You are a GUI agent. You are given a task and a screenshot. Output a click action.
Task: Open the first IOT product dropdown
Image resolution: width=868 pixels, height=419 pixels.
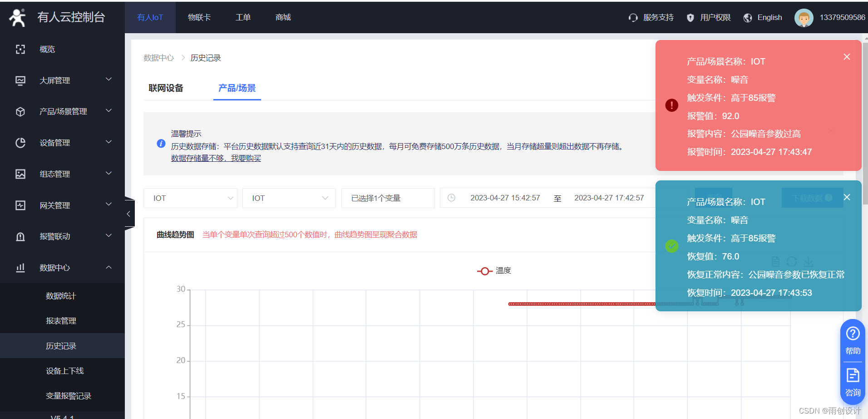pos(190,198)
